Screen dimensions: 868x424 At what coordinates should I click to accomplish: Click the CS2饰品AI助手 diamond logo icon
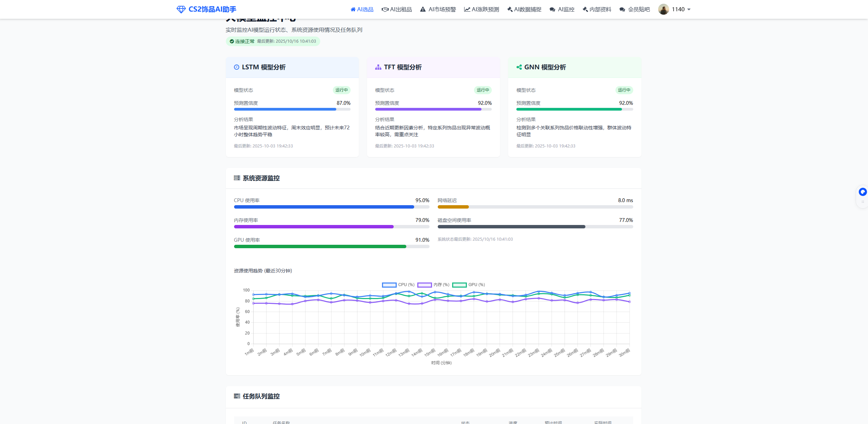(181, 9)
